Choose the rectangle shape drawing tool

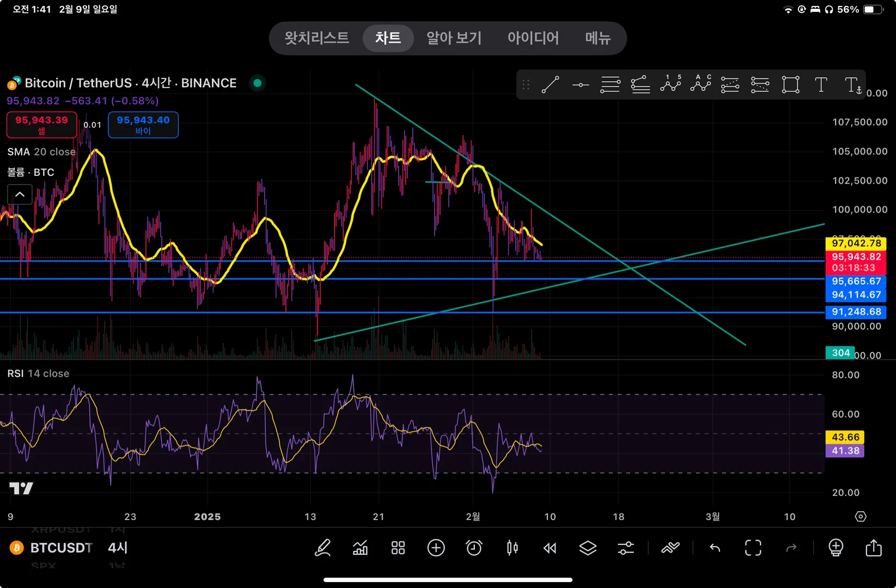coord(790,85)
